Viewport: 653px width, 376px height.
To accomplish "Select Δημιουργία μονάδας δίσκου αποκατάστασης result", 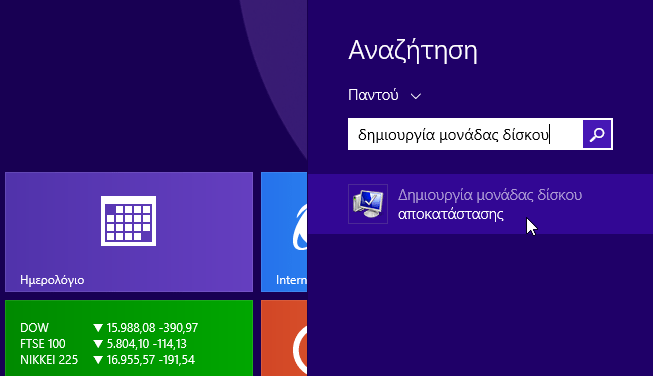I will click(480, 204).
